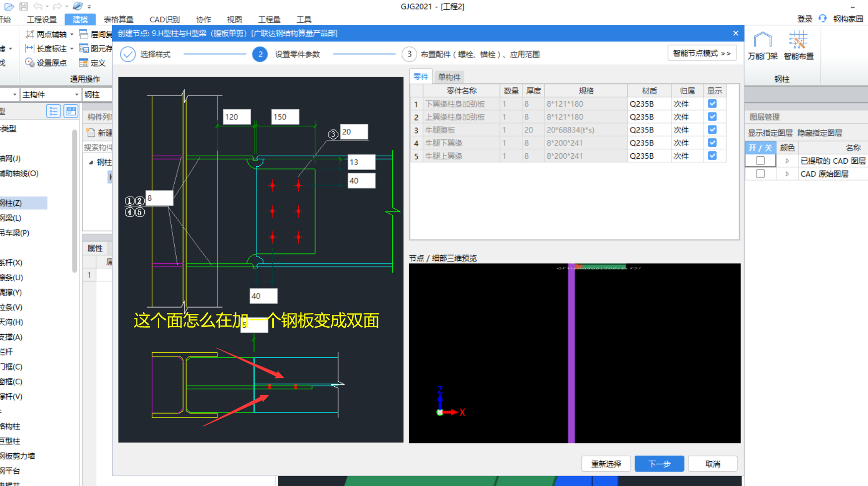Click the headset support icon next to 登录

[x=822, y=18]
